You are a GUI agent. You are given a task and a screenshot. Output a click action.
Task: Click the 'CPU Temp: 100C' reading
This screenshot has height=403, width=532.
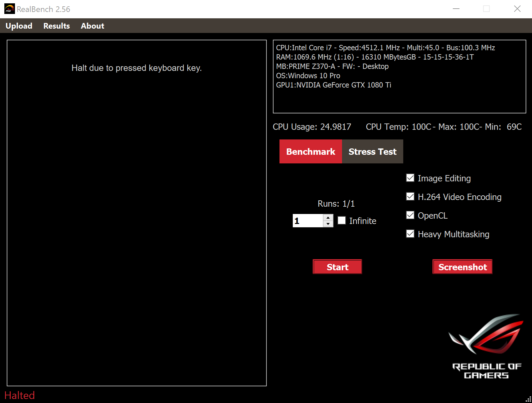[399, 127]
